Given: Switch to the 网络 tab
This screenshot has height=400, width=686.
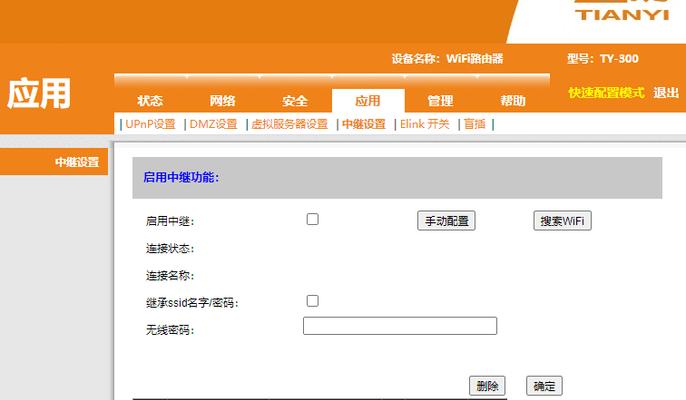Looking at the screenshot, I should 223,101.
